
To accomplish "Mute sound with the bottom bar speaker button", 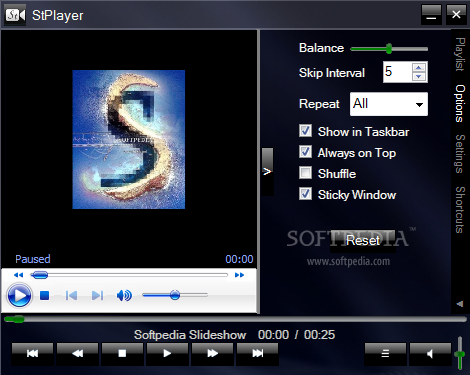I will click(430, 353).
